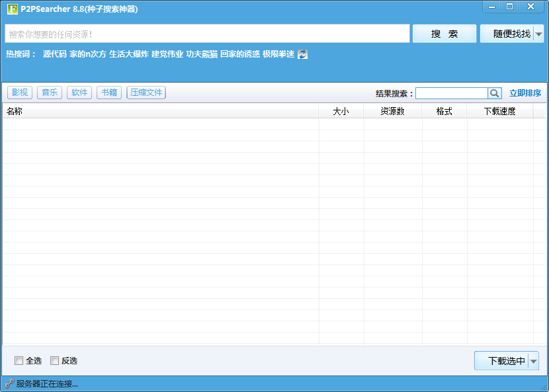Click the magnifier icon in the results search box
Viewport: 549px width, 392px height.
[494, 93]
